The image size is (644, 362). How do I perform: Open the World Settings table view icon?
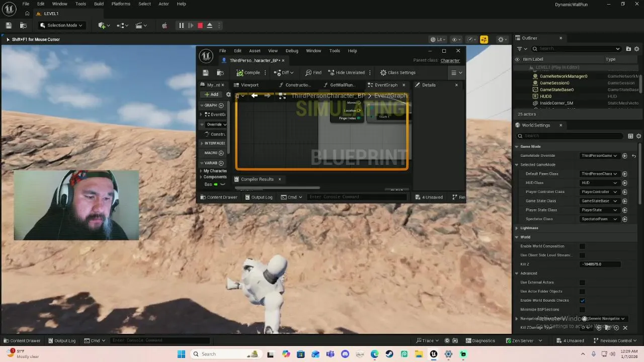click(x=630, y=136)
